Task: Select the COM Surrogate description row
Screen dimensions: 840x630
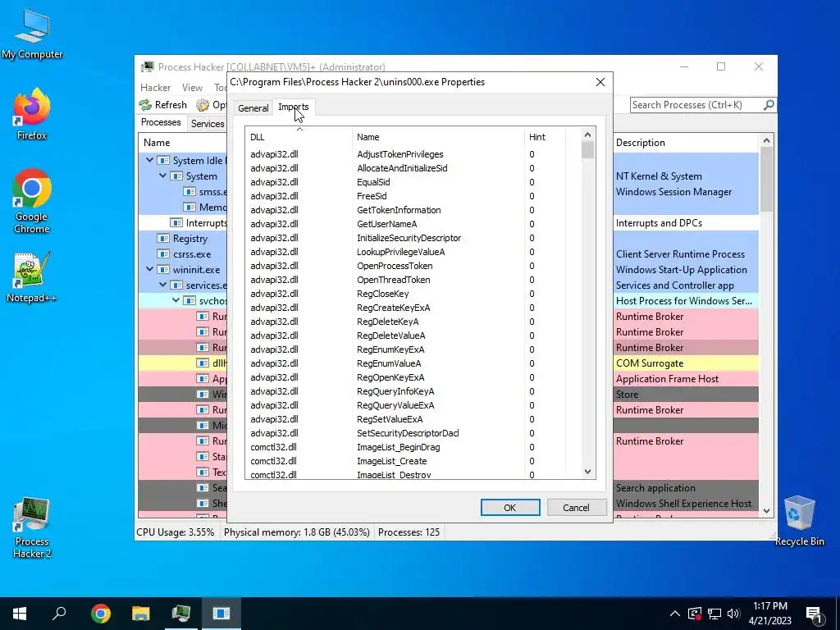Action: (686, 363)
